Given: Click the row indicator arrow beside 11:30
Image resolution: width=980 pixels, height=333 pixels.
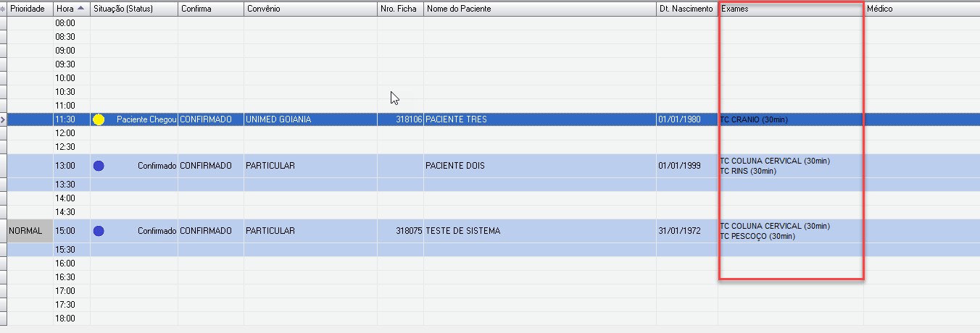Looking at the screenshot, I should tap(4, 119).
